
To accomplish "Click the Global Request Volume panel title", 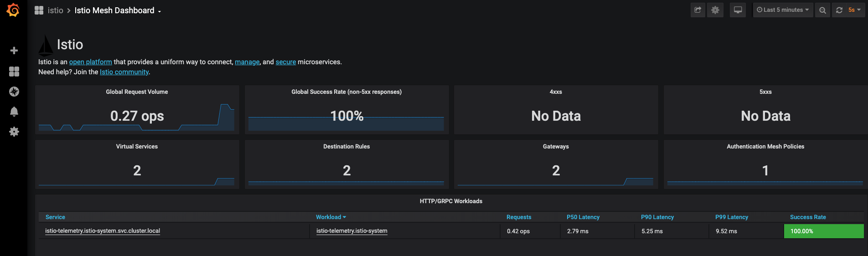I will coord(137,92).
